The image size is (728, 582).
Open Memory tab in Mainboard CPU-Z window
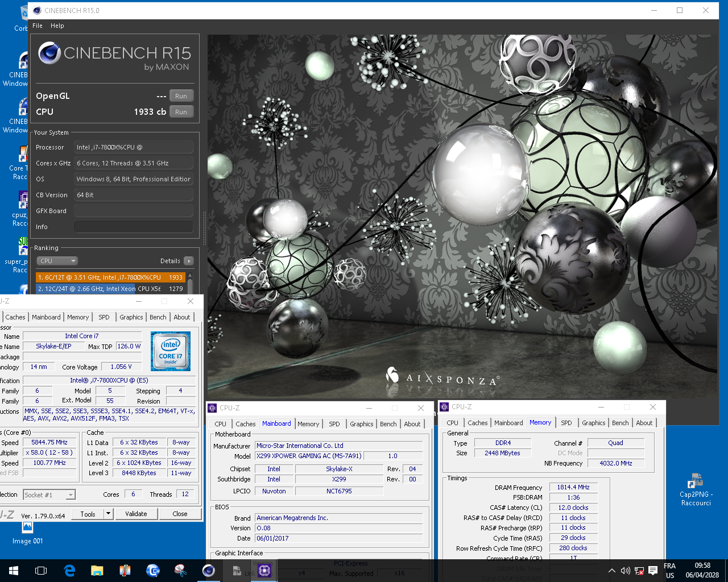(x=308, y=424)
